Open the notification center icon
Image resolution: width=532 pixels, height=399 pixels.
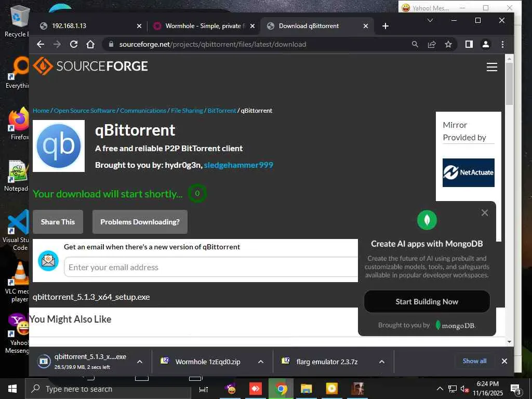pyautogui.click(x=515, y=389)
